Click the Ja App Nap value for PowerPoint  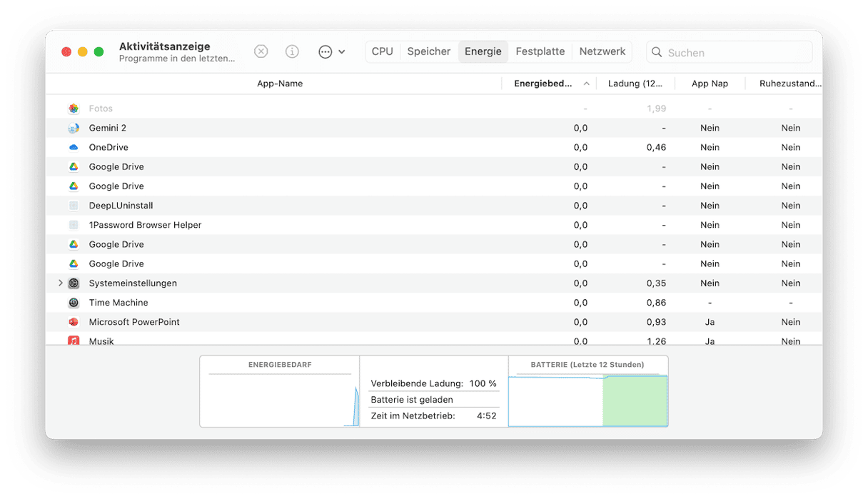click(710, 322)
